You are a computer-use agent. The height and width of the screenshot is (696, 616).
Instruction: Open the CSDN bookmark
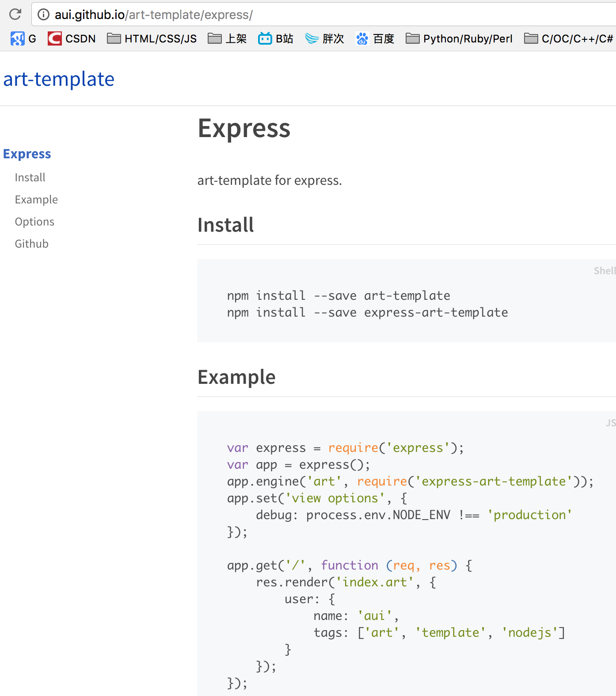click(72, 39)
